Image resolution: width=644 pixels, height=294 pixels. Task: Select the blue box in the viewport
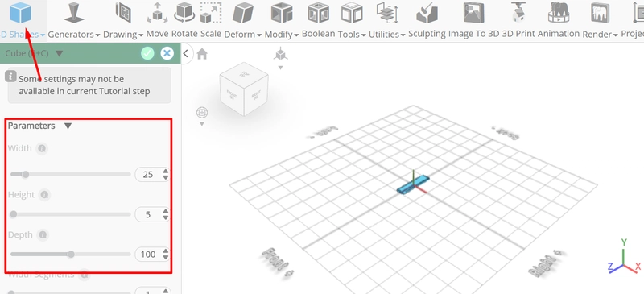413,184
